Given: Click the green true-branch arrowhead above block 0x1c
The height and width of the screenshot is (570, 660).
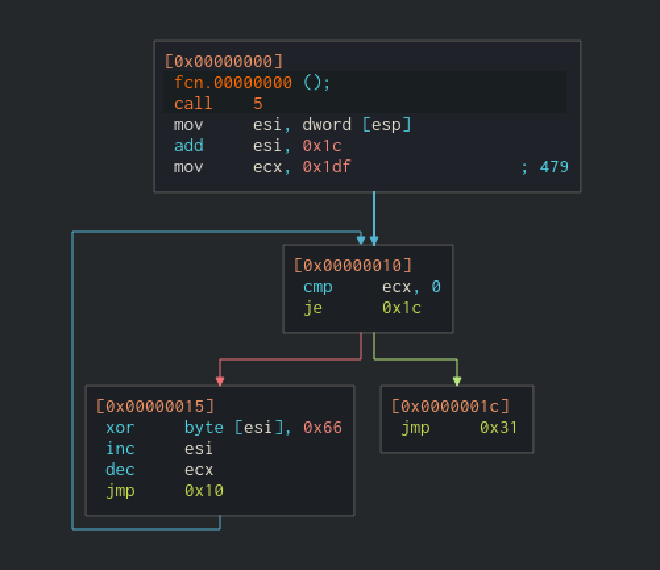Looking at the screenshot, I should tap(457, 380).
